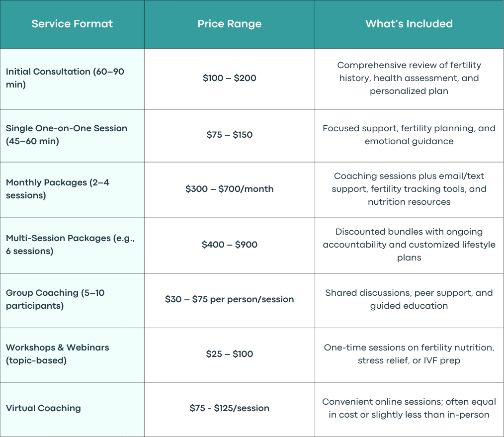Image resolution: width=504 pixels, height=437 pixels.
Task: Select the Single One-on-One Session cell
Action: [x=72, y=136]
